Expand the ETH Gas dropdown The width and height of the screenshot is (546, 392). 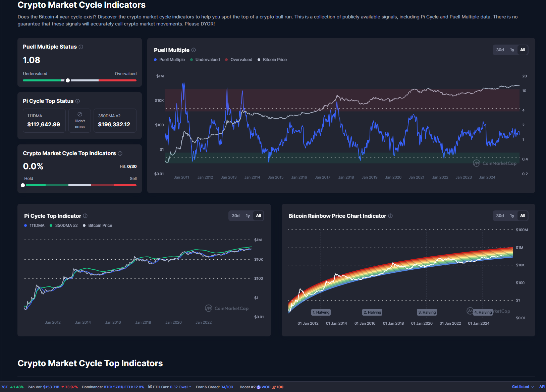[190, 387]
